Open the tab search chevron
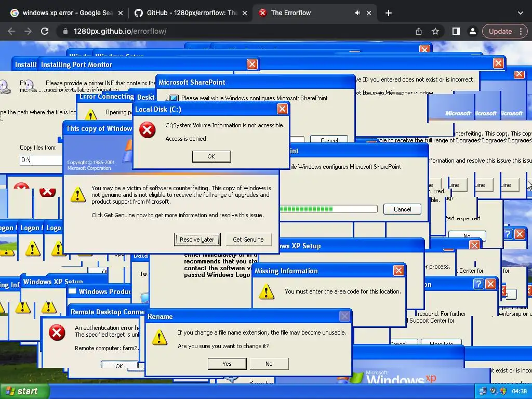Viewport: 532px width, 399px height. click(x=521, y=13)
